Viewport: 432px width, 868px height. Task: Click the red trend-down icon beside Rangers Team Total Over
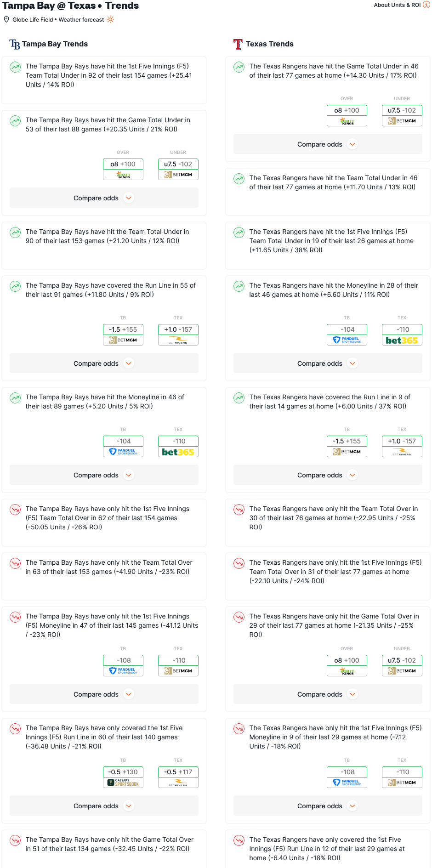click(239, 510)
